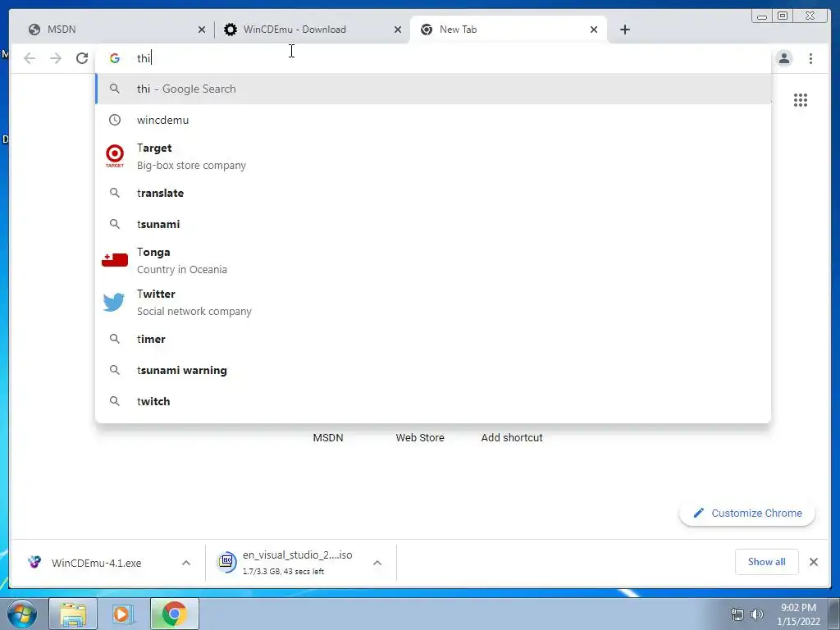Viewport: 840px width, 630px height.
Task: Click the ISO download progress icon
Action: tap(226, 562)
